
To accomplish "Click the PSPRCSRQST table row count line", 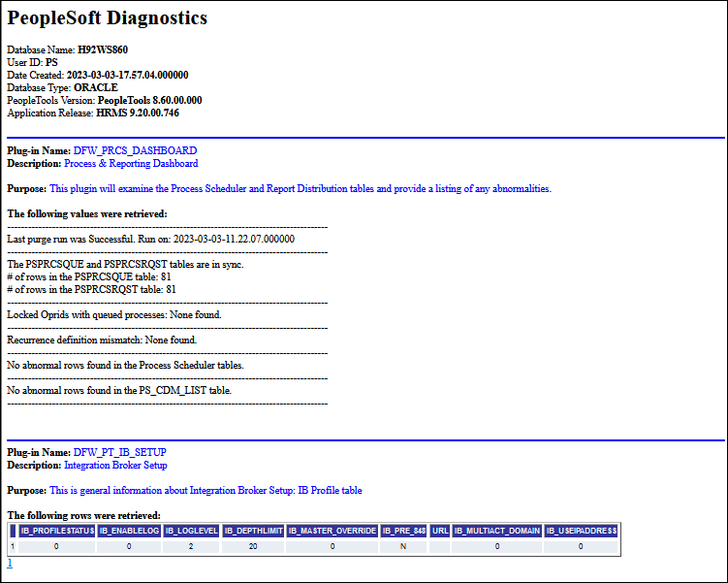I will click(91, 289).
